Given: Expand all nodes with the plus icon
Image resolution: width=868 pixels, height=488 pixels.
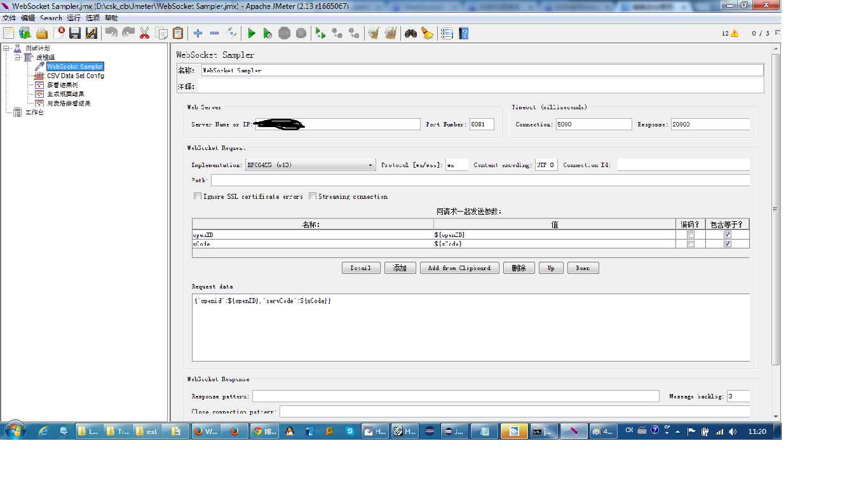Looking at the screenshot, I should tap(198, 33).
